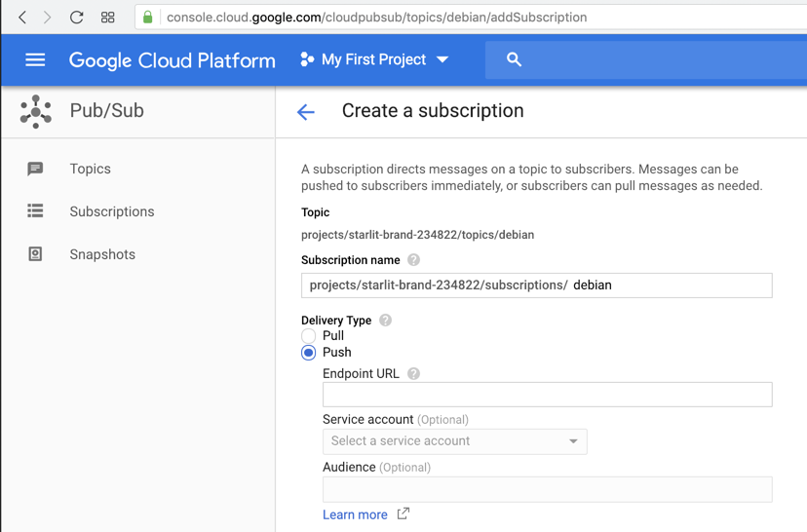Reload the page with browser refresh icon

[x=76, y=18]
